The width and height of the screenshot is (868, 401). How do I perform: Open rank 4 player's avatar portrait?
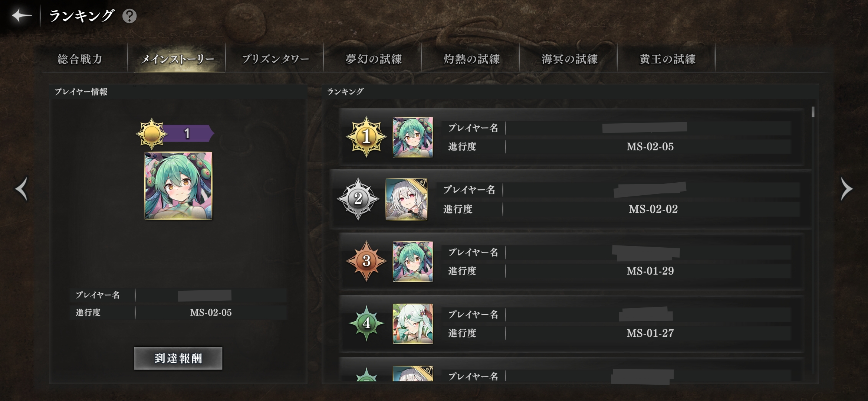click(413, 323)
